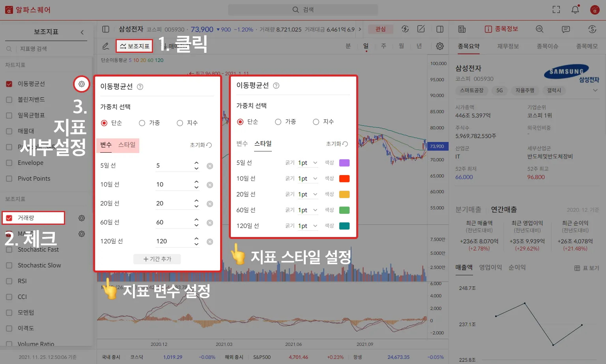Toggle the split layout icon in the chart header
The height and width of the screenshot is (364, 606).
coord(440,29)
